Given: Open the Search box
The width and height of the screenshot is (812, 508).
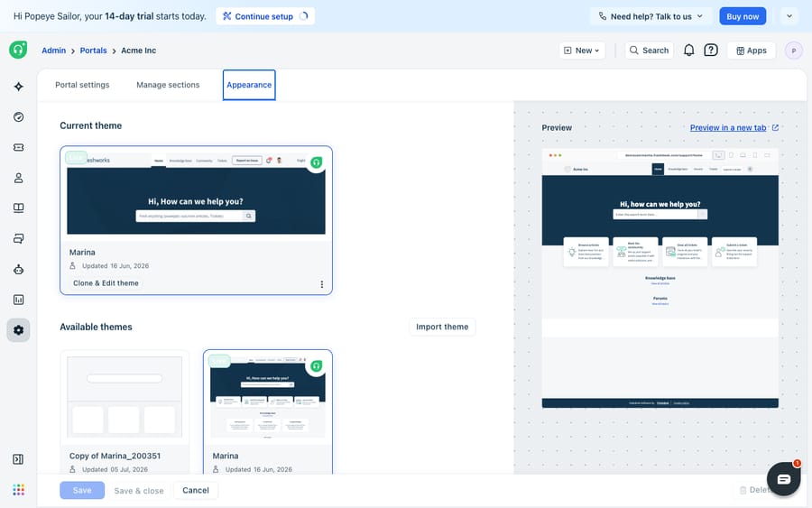Looking at the screenshot, I should (649, 51).
